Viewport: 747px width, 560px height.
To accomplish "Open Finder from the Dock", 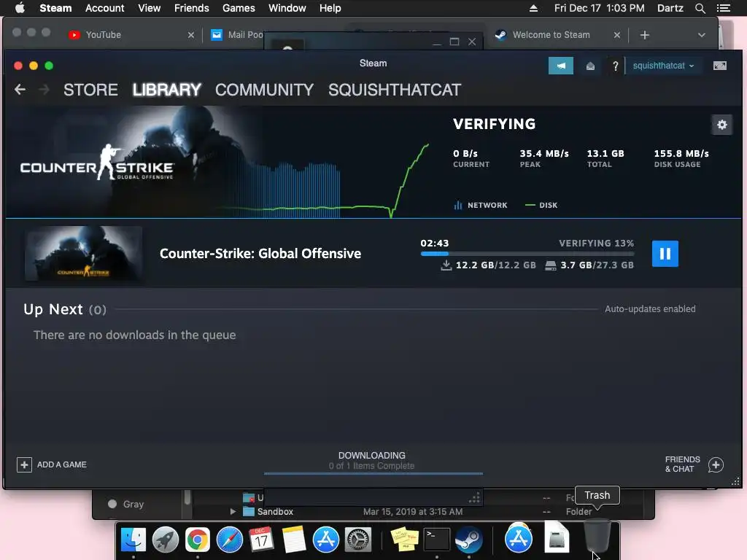I will [x=133, y=540].
